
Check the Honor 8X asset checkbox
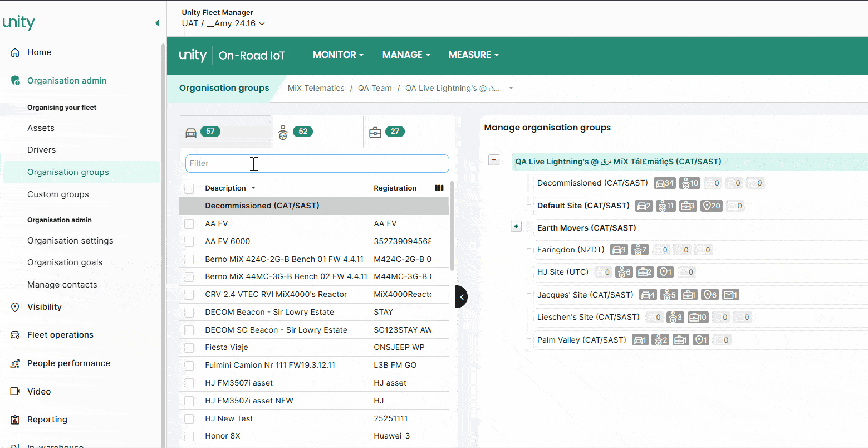189,436
